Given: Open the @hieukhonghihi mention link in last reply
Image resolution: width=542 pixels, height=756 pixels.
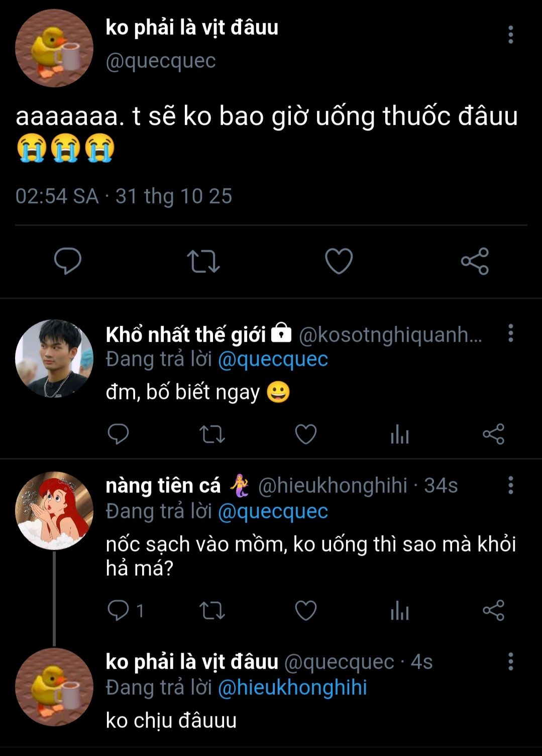Looking at the screenshot, I should [292, 687].
